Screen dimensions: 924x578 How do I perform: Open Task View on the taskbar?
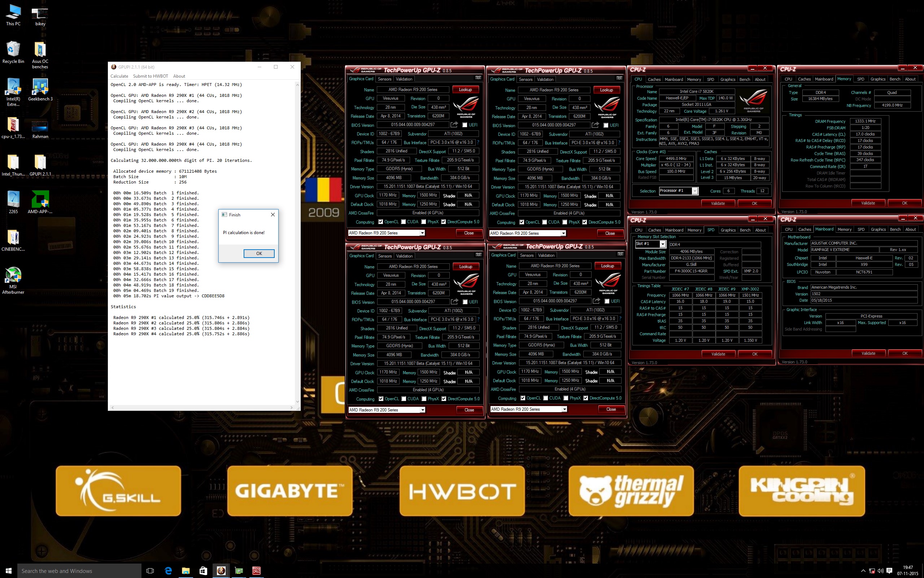[x=150, y=570]
